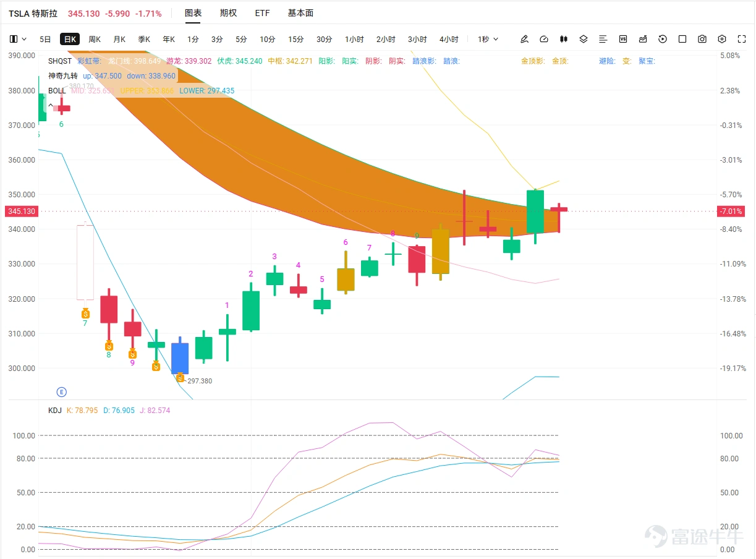Image resolution: width=756 pixels, height=559 pixels.
Task: Choose the 4小时 interval
Action: click(449, 39)
